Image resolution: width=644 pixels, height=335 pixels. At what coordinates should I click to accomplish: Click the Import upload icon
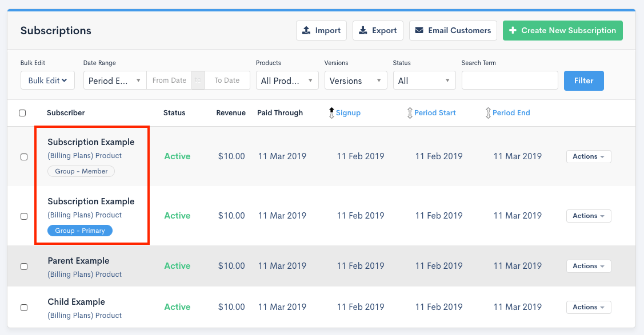coord(306,31)
